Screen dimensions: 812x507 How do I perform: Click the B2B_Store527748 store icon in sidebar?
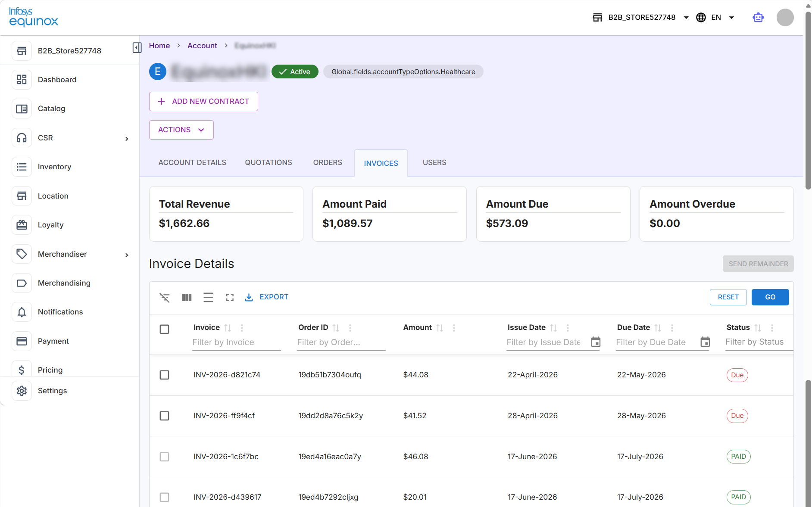(22, 51)
